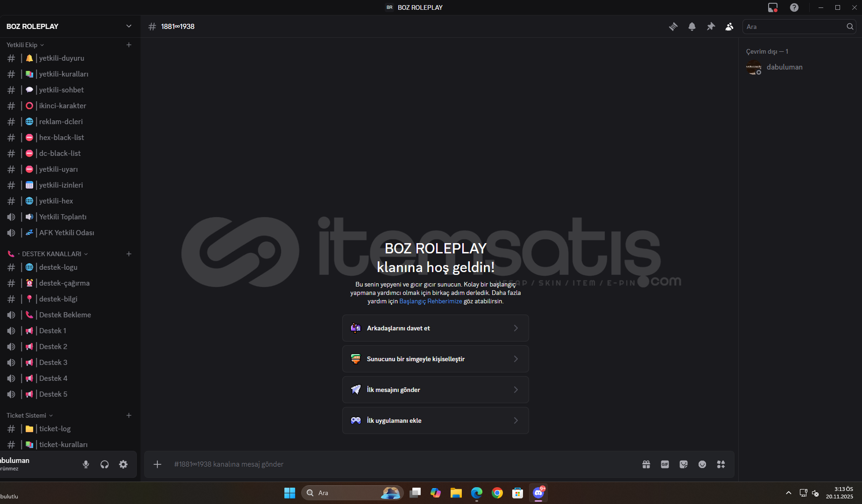Screen dimensions: 862x504
Task: Open the destek-bilgi channel
Action: [69, 299]
